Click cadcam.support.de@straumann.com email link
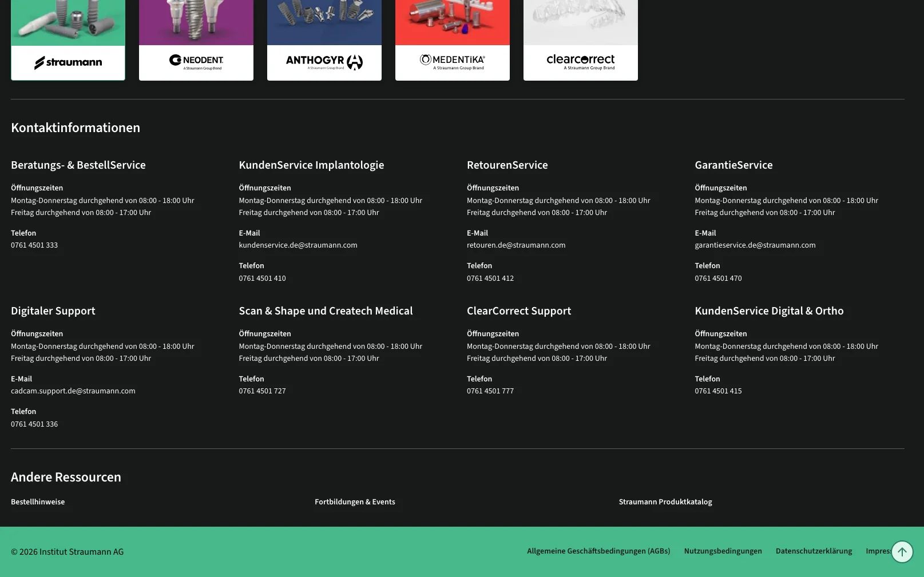Image resolution: width=924 pixels, height=577 pixels. pyautogui.click(x=73, y=391)
